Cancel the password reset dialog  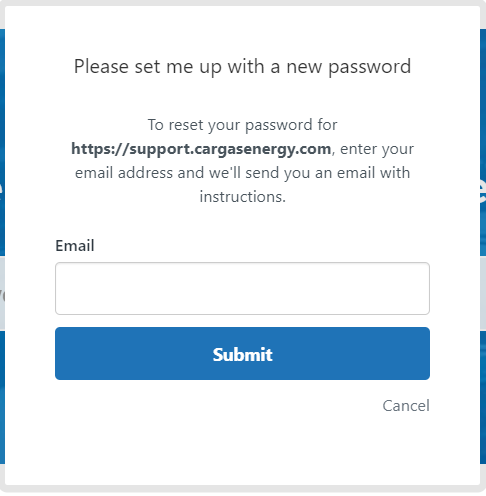coord(406,406)
